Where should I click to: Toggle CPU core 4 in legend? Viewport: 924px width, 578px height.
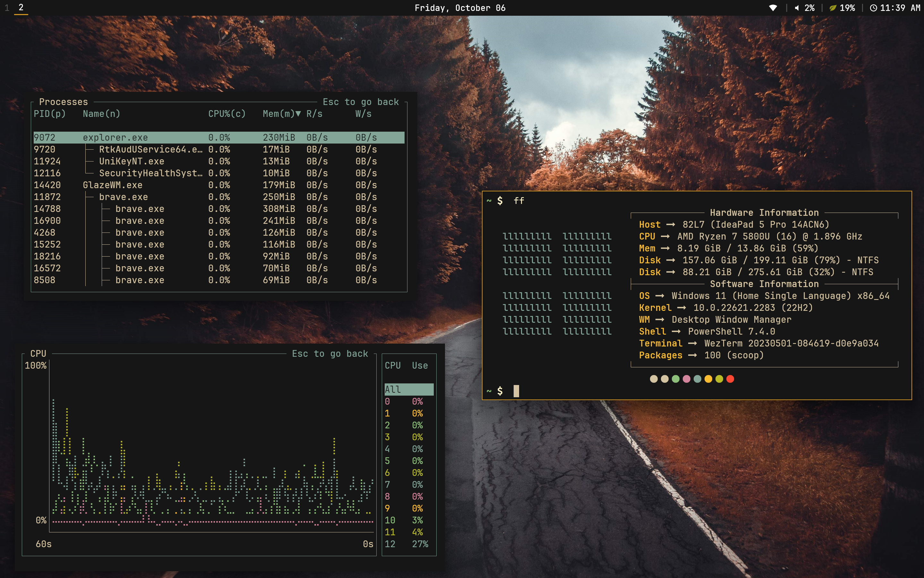409,449
